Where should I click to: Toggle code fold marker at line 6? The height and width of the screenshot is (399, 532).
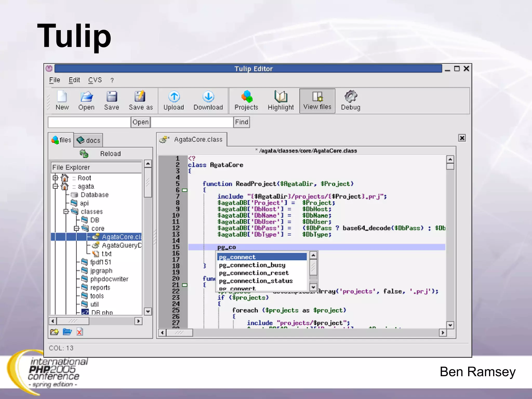point(185,190)
